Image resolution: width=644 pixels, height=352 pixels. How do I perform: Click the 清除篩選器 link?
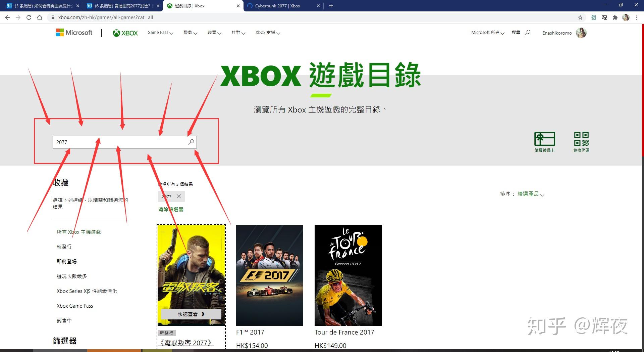(x=171, y=209)
